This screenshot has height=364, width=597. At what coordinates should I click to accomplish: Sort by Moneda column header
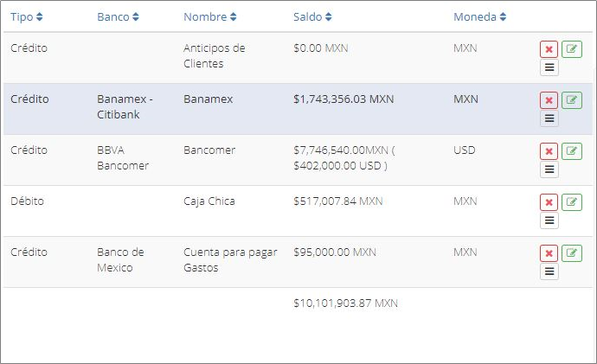pos(479,16)
